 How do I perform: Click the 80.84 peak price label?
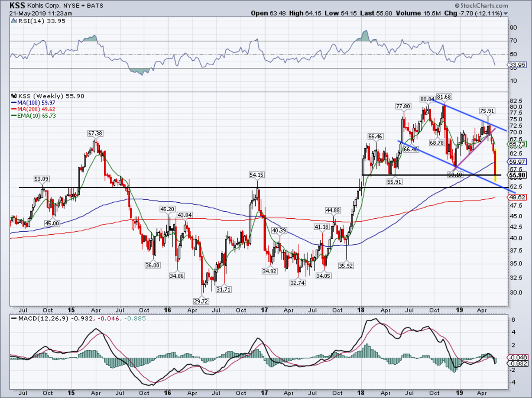(x=428, y=99)
